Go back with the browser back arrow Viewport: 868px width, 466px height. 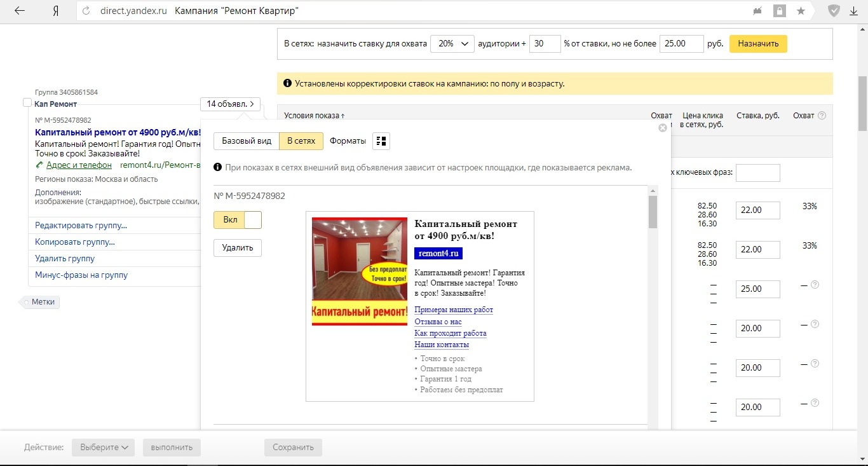[20, 11]
